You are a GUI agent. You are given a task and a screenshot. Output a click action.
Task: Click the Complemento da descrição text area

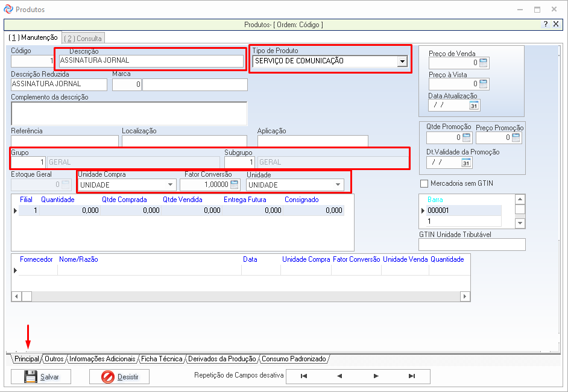[x=129, y=113]
